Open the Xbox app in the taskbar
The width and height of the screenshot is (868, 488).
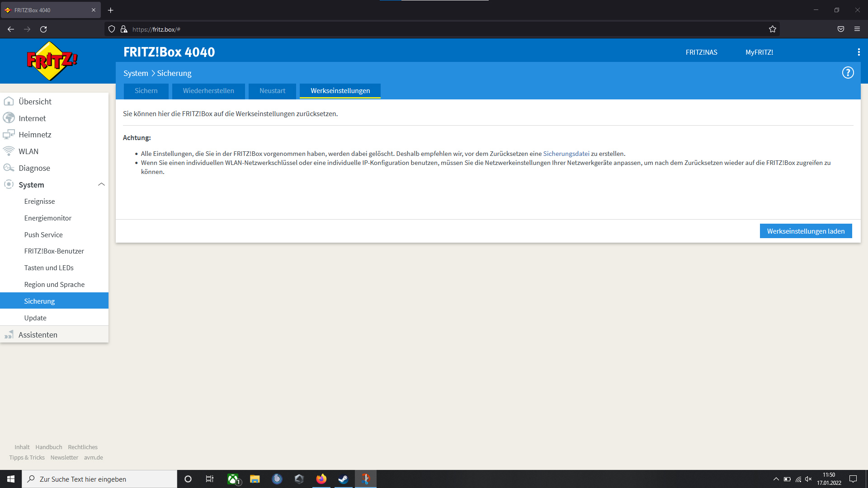pos(233,479)
